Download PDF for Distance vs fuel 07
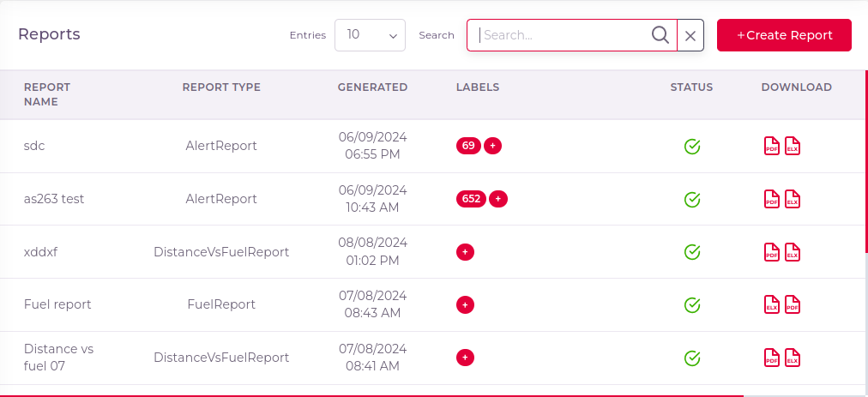The width and height of the screenshot is (868, 397). point(772,358)
